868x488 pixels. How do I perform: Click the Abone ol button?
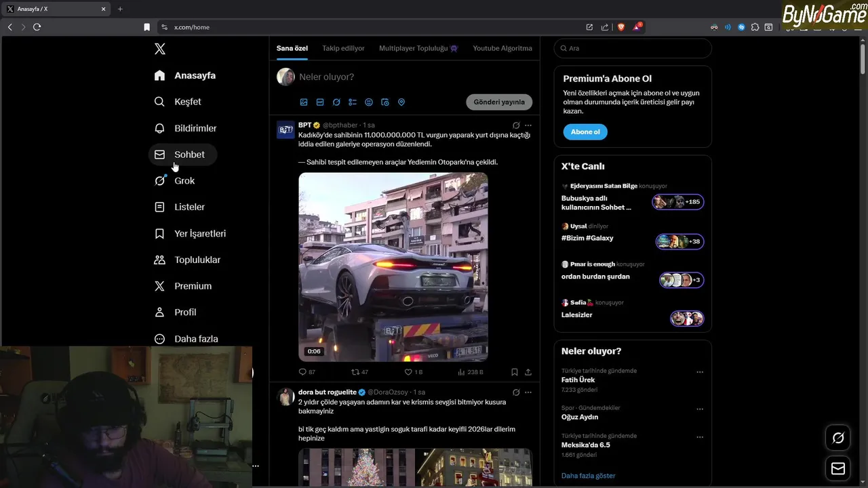pyautogui.click(x=585, y=131)
